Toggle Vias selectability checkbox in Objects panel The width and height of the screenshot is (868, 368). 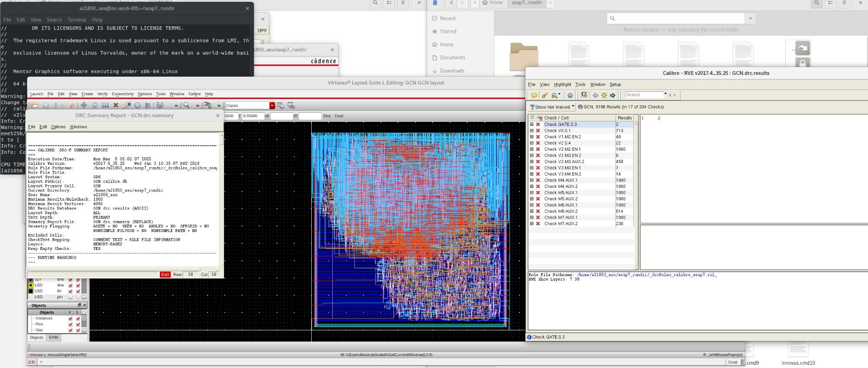tap(78, 330)
